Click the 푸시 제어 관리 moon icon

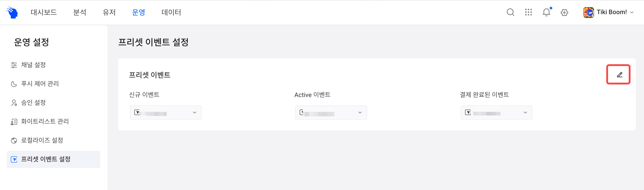(14, 84)
